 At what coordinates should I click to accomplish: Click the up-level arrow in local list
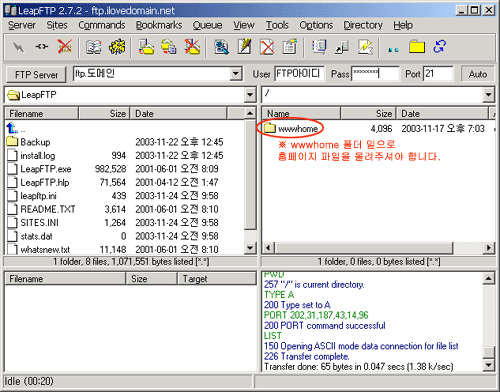point(12,128)
